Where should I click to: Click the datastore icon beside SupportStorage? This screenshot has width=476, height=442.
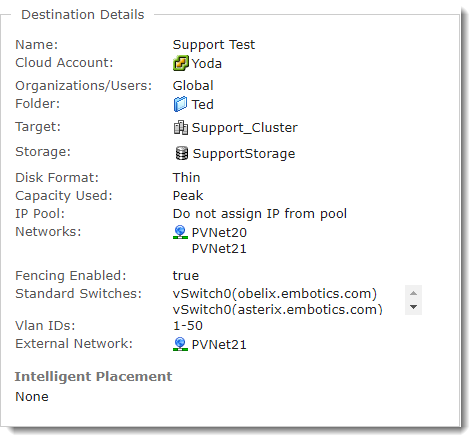182,153
